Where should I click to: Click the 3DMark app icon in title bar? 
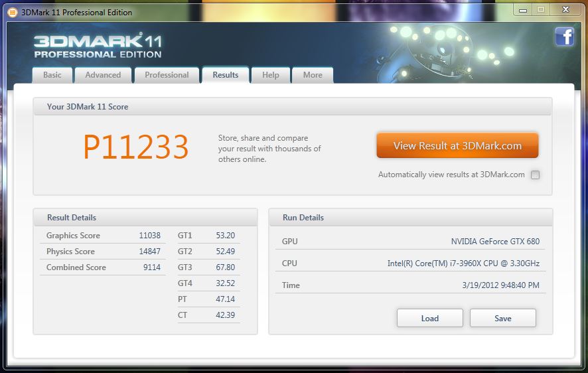click(x=13, y=13)
